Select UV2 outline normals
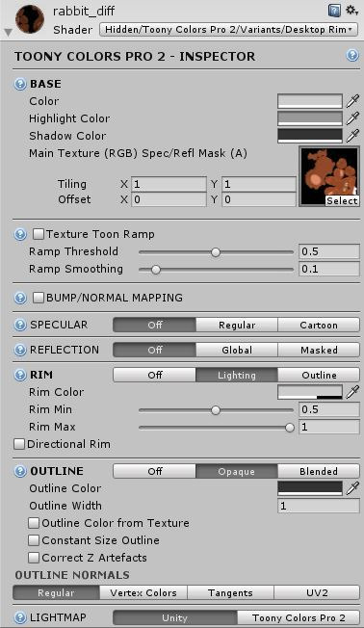The width and height of the screenshot is (364, 628). (317, 593)
